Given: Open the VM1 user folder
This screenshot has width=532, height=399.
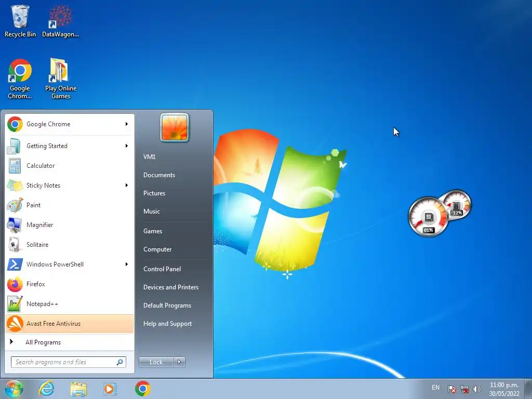Looking at the screenshot, I should (149, 157).
